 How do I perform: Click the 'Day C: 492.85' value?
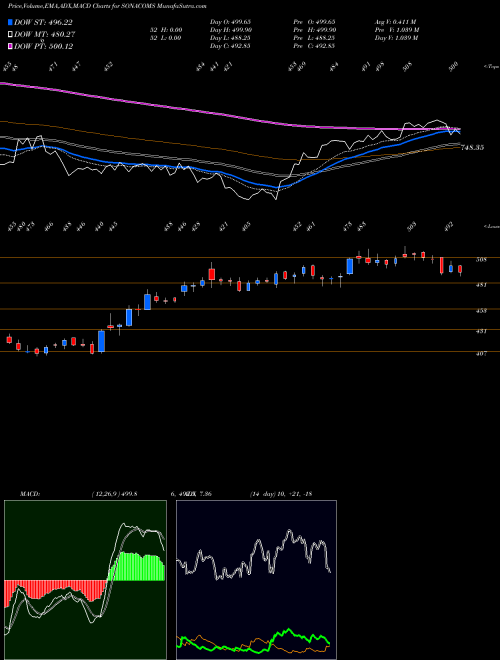coord(230,46)
